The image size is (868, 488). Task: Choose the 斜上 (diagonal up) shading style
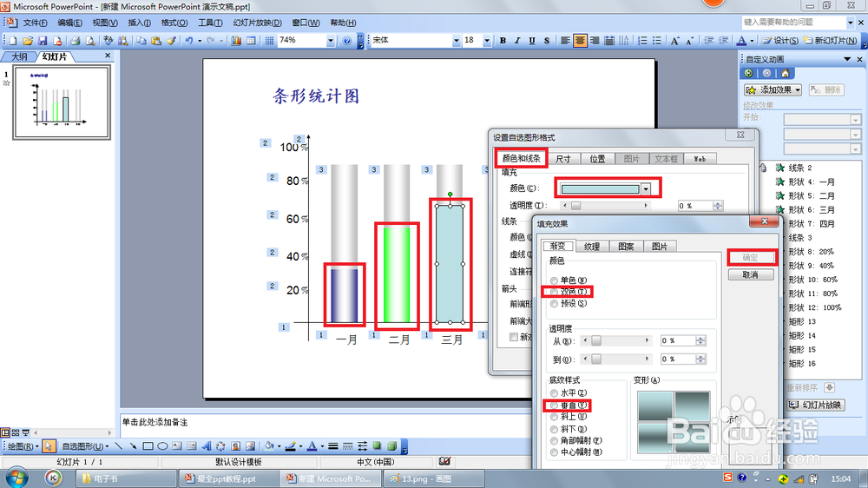554,417
